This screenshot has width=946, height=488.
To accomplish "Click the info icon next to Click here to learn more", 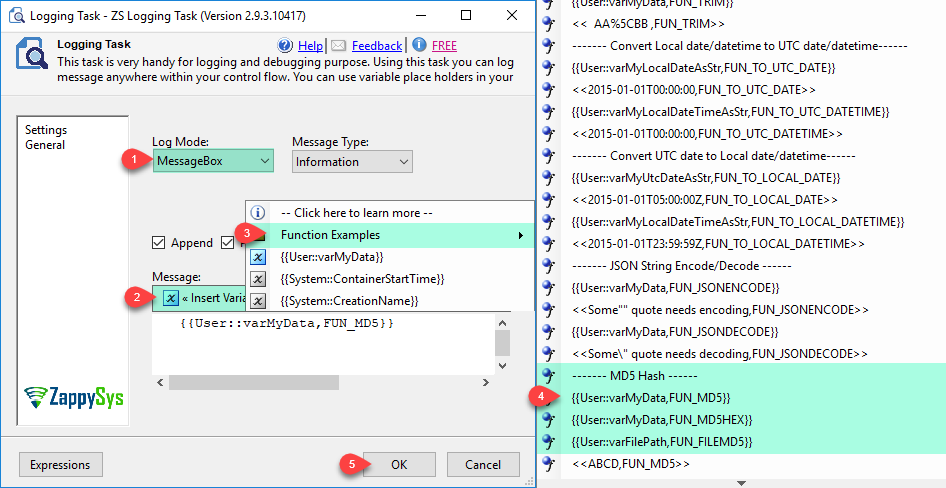I will 258,212.
